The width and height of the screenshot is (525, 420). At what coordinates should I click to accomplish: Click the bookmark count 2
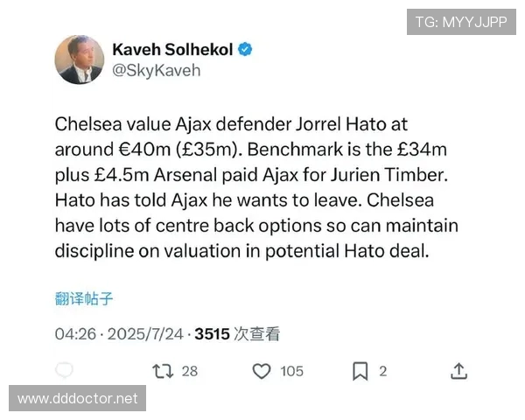click(x=382, y=371)
